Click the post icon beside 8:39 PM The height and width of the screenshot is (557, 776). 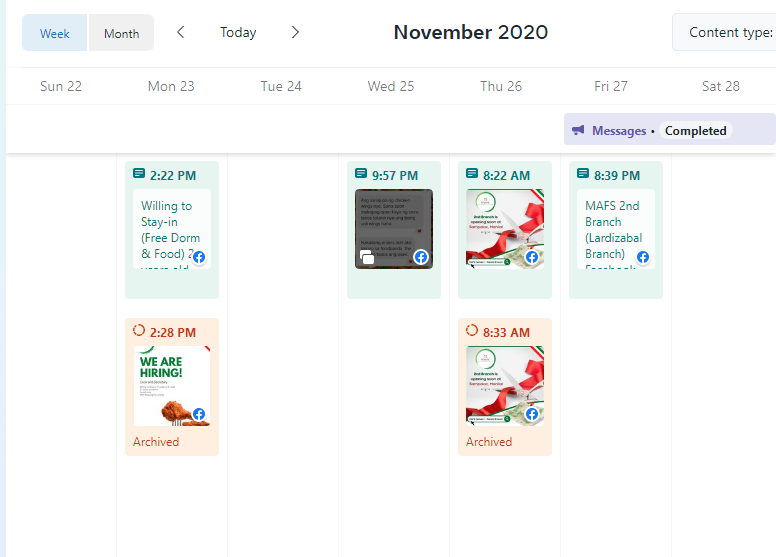[x=583, y=174]
